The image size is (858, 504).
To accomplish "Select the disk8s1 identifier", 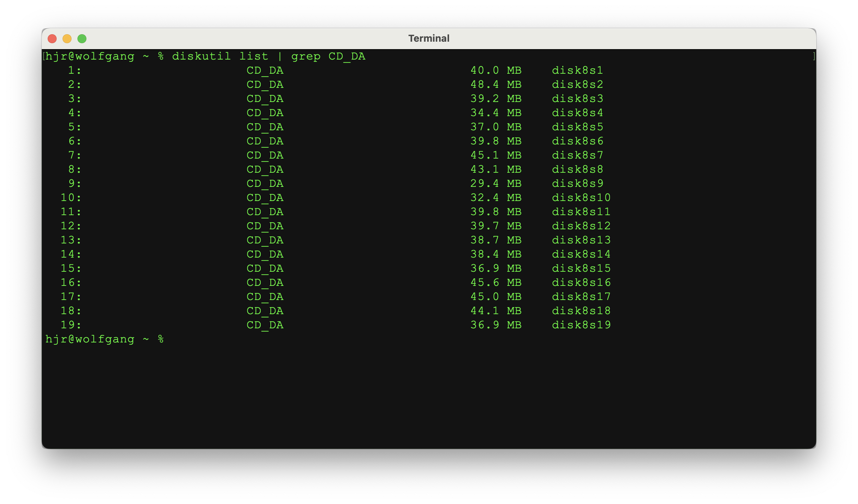I will point(578,70).
